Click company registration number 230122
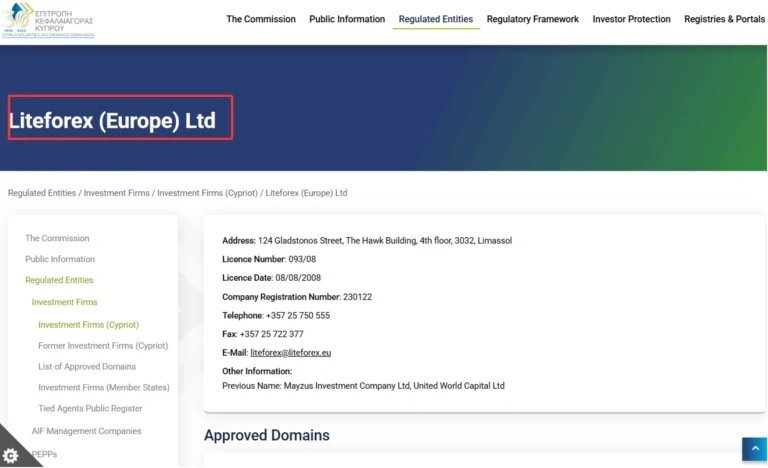The width and height of the screenshot is (768, 468). (358, 297)
